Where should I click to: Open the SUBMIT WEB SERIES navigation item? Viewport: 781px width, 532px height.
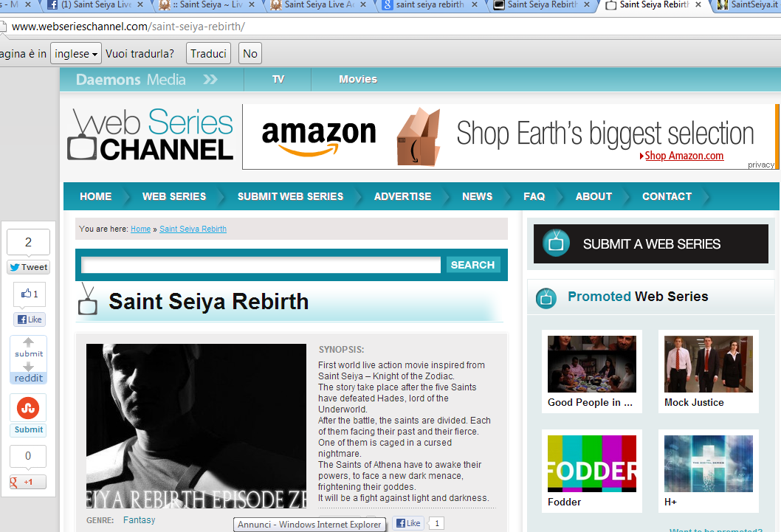[290, 196]
